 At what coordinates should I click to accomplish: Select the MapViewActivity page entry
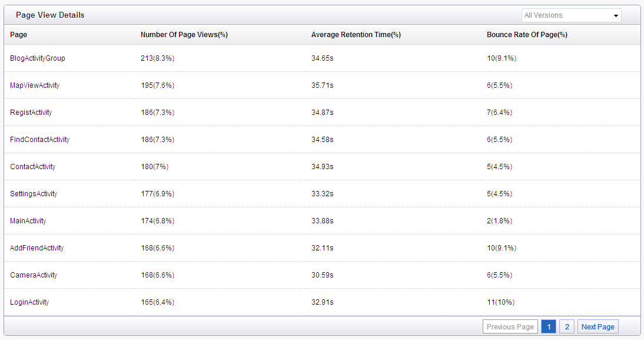click(x=35, y=85)
